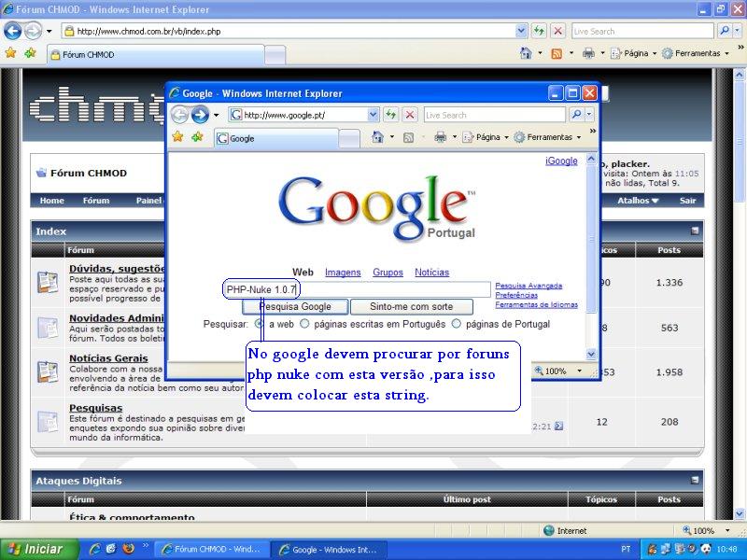Switch to the Google taskbar button
Viewport: 747px width, 560px height.
[x=330, y=549]
